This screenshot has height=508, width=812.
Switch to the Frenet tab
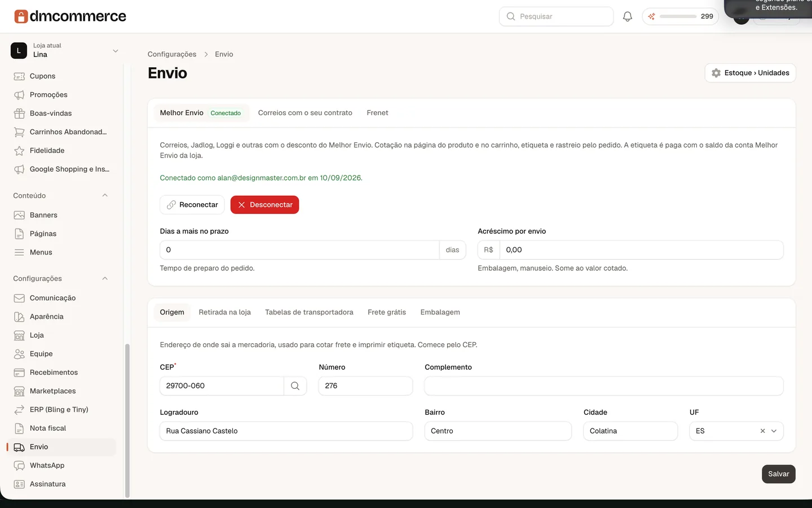click(377, 113)
